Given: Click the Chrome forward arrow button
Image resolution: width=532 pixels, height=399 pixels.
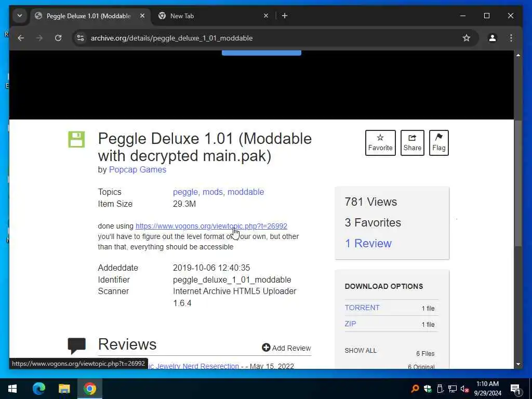Looking at the screenshot, I should [x=39, y=38].
